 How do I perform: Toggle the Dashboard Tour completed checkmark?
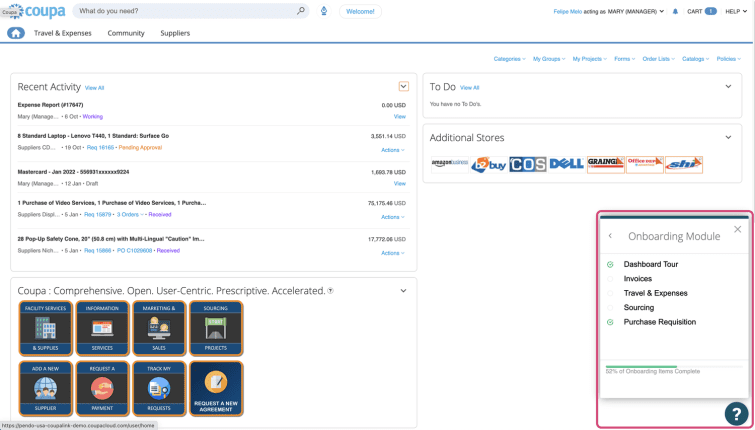610,264
